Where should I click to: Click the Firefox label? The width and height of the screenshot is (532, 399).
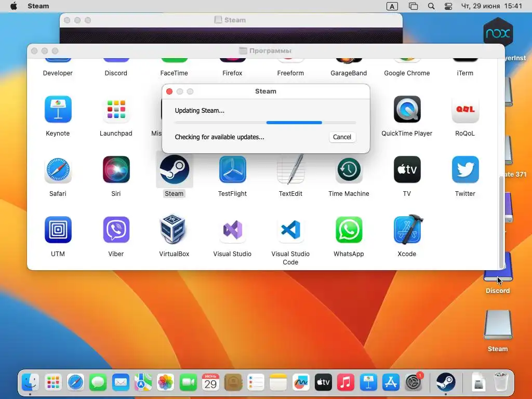pyautogui.click(x=232, y=73)
